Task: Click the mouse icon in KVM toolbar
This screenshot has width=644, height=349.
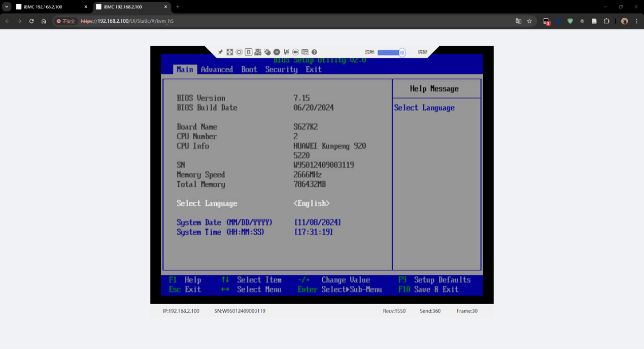Action: coord(267,52)
